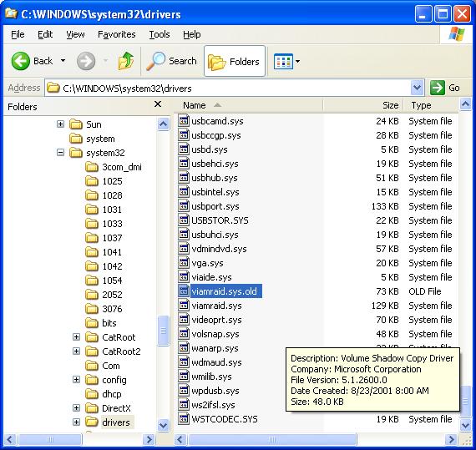The image size is (476, 450).
Task: Select the vdmindvd.sys file name
Action: tap(219, 249)
